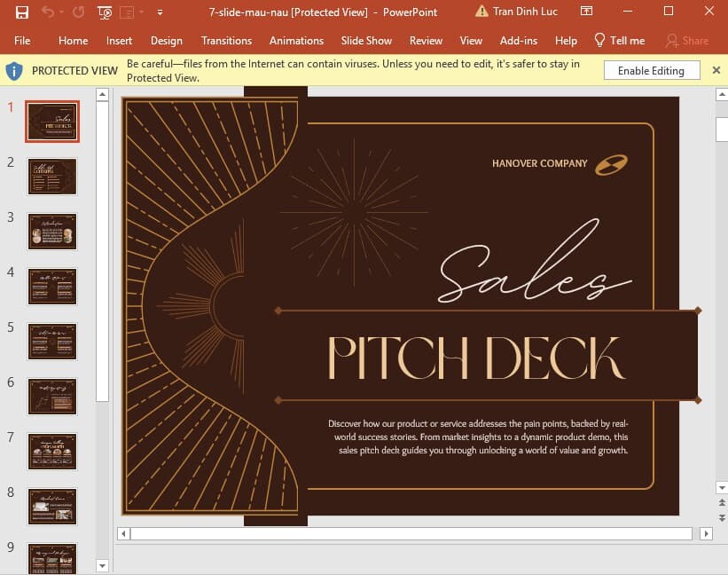This screenshot has height=575, width=728.
Task: Click thumbnail pane scroll up arrow
Action: [x=102, y=95]
